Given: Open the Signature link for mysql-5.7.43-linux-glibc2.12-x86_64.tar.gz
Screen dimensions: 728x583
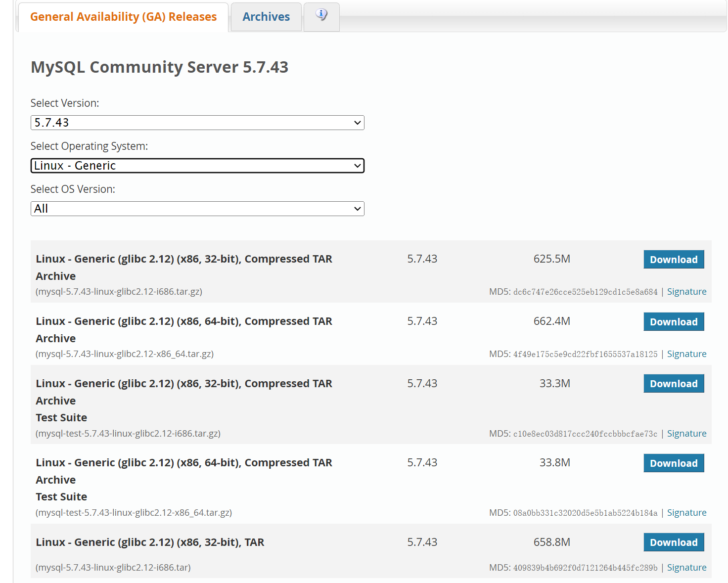Looking at the screenshot, I should [686, 354].
